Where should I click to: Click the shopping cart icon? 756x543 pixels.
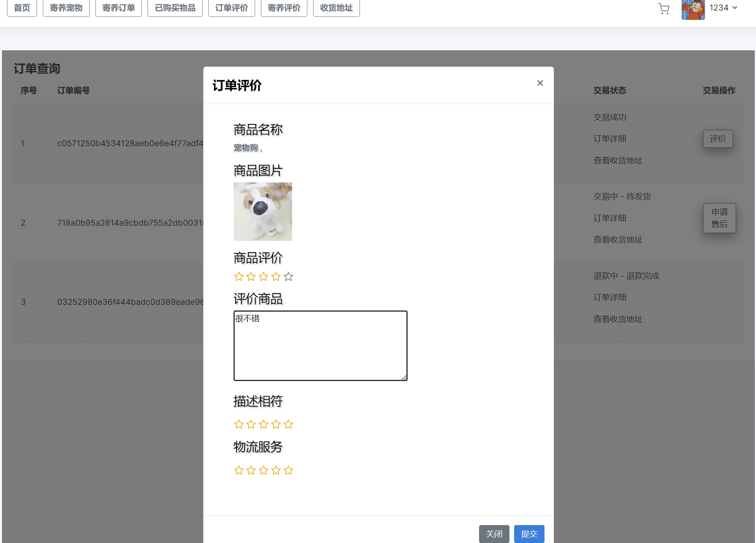click(x=664, y=9)
